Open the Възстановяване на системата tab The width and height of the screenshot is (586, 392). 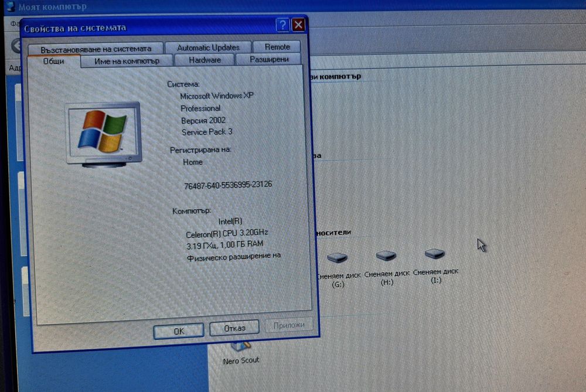point(96,49)
